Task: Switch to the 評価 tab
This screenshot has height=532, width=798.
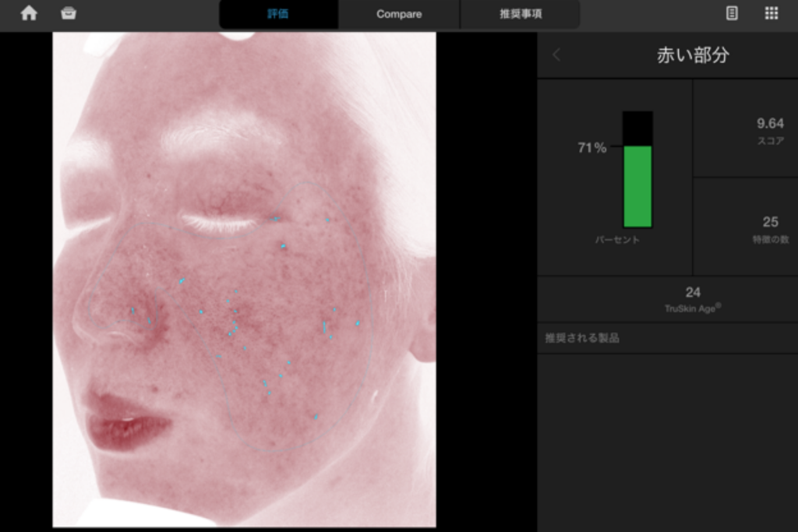Action: pos(278,14)
